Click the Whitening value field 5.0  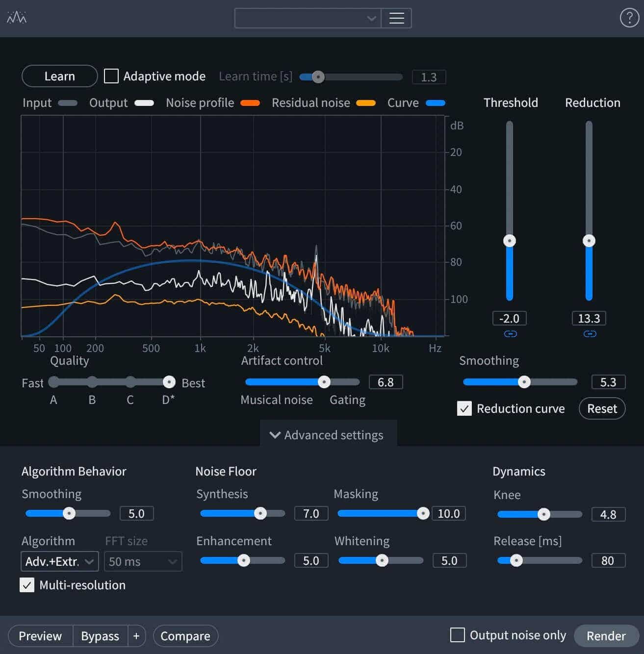point(450,560)
